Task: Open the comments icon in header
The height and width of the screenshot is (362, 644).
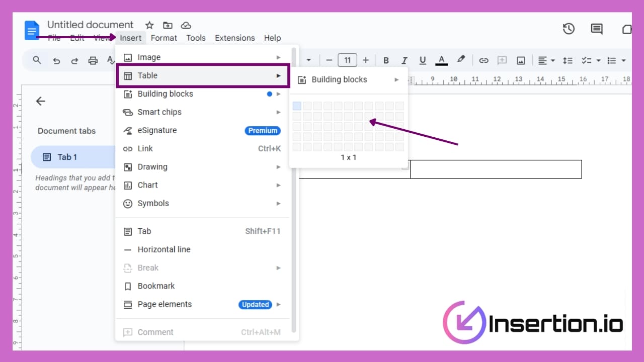Action: point(597,29)
